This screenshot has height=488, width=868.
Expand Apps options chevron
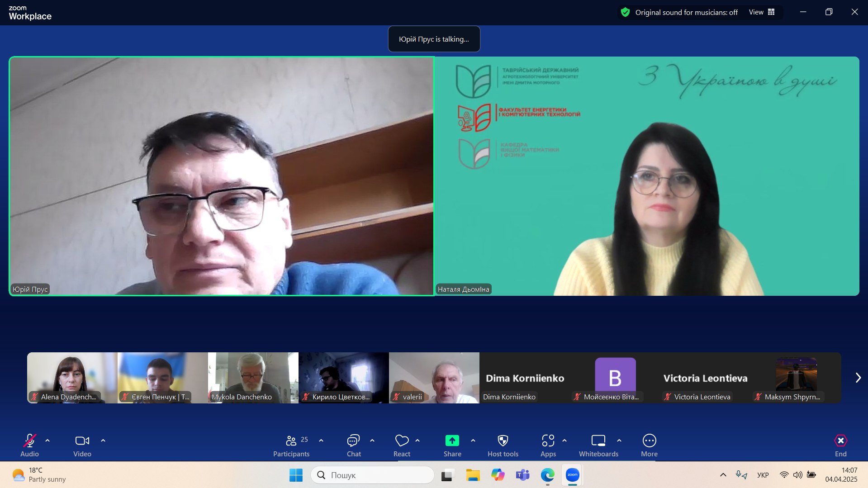pos(564,441)
